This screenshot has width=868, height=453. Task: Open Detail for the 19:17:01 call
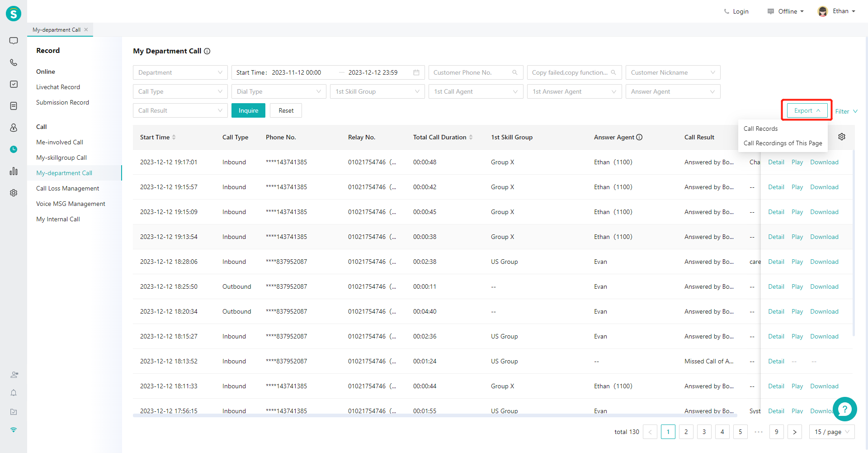[x=776, y=162]
